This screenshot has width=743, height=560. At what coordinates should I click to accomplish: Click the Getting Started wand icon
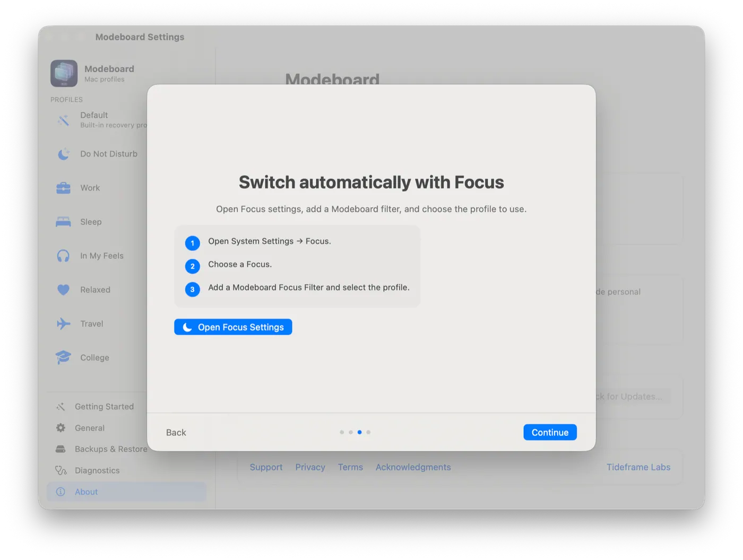click(x=61, y=407)
